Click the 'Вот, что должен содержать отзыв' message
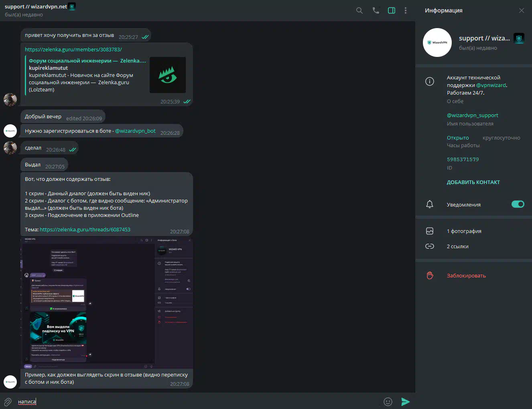 [107, 204]
